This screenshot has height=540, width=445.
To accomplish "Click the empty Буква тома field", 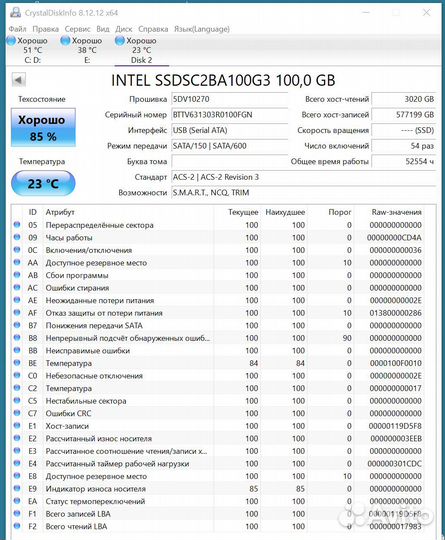I will tap(229, 161).
